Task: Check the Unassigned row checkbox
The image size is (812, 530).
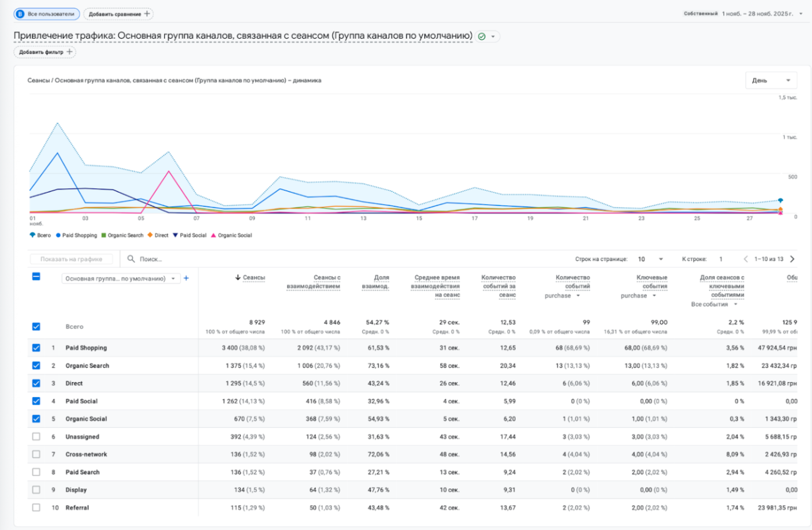Action: tap(36, 436)
